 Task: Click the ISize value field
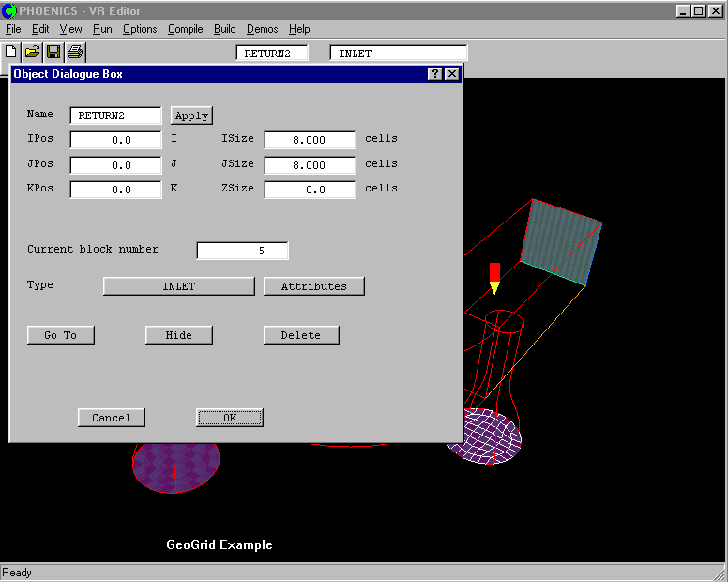click(310, 140)
